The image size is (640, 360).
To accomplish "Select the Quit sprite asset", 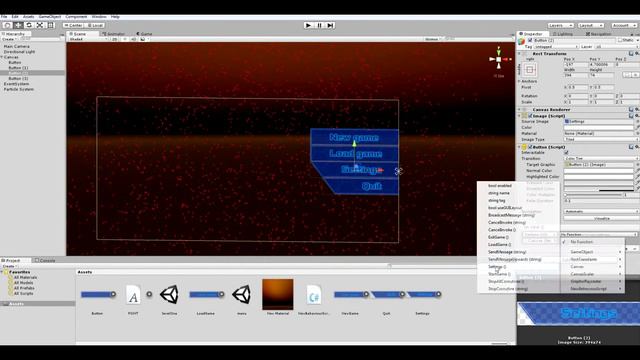I will 387,294.
